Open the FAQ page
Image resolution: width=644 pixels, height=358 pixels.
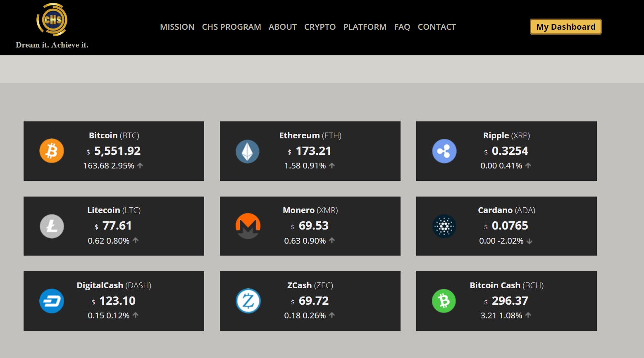[402, 27]
